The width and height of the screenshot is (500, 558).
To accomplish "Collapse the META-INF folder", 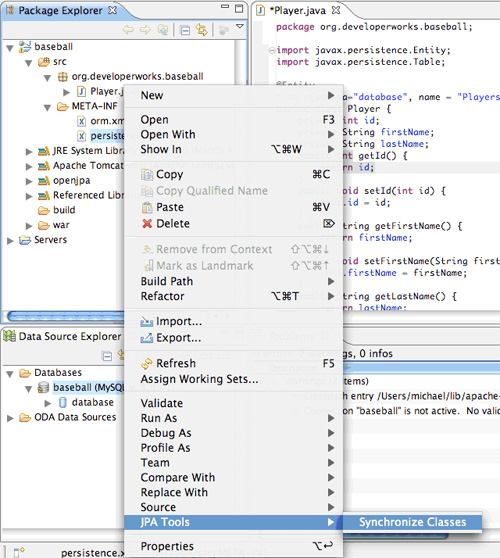I will [x=47, y=107].
